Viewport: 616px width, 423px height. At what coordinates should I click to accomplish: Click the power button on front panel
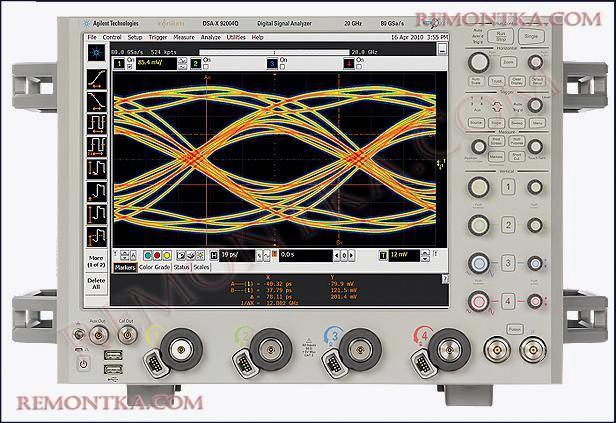tap(83, 364)
